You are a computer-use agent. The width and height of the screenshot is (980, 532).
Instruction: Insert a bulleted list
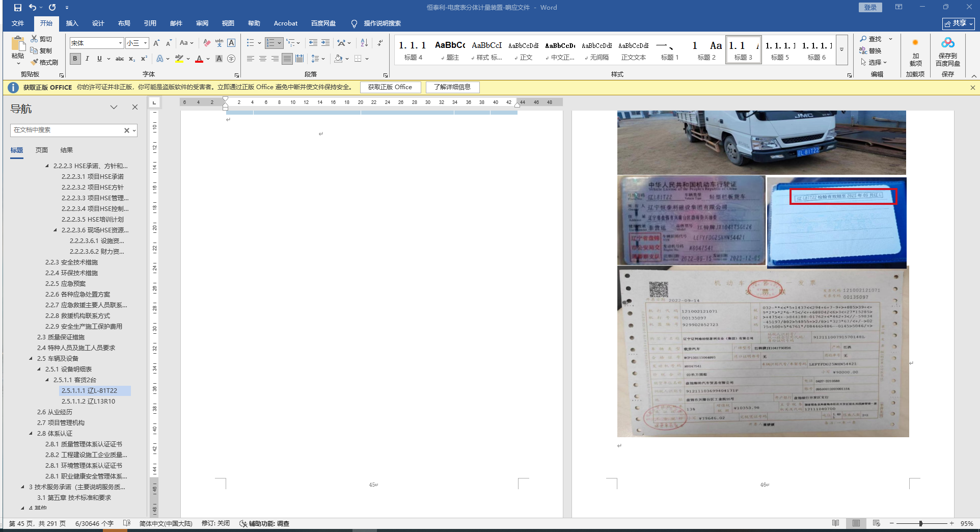pos(250,43)
